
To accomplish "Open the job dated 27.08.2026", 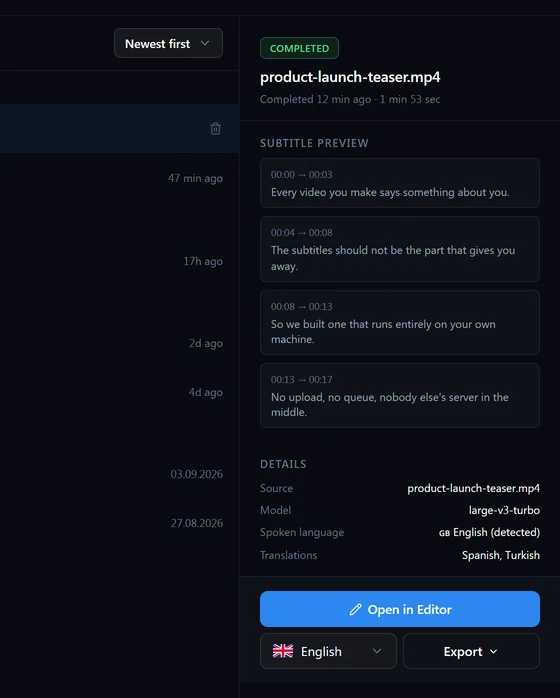I will 120,523.
